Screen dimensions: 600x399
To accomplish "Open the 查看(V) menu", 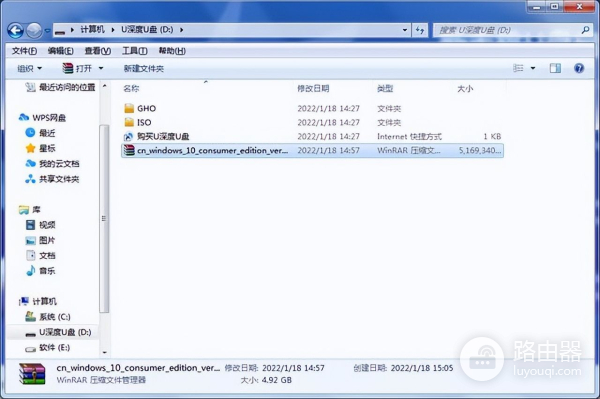I will pyautogui.click(x=98, y=51).
